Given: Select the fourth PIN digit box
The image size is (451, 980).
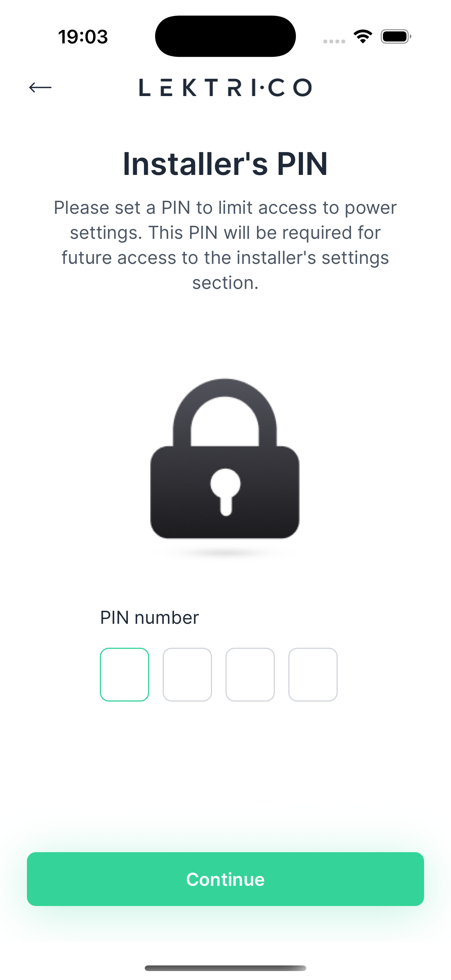Looking at the screenshot, I should 313,674.
